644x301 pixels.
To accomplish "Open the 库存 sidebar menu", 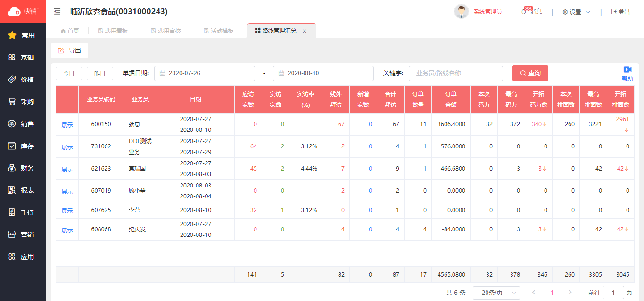I will pyautogui.click(x=23, y=146).
